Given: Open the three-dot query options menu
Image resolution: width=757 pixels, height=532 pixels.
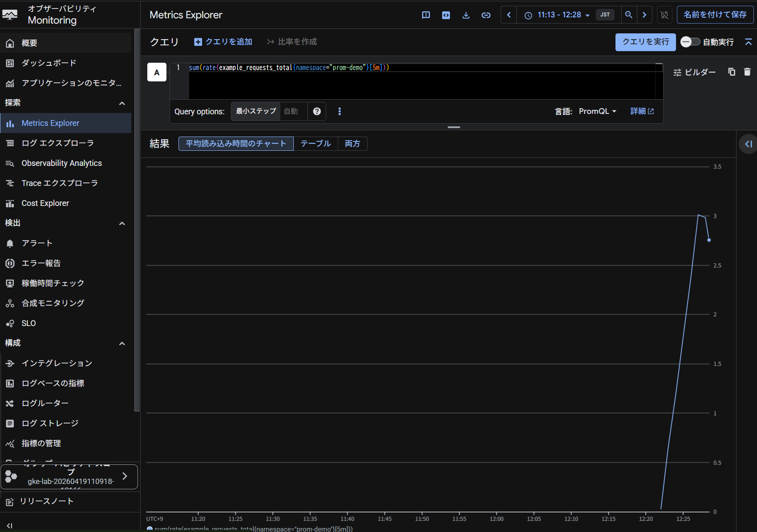Looking at the screenshot, I should click(x=340, y=111).
